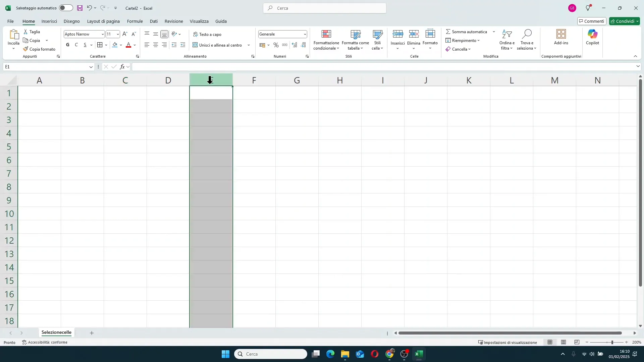Center cell text horizontally
644x362 pixels.
(x=156, y=45)
